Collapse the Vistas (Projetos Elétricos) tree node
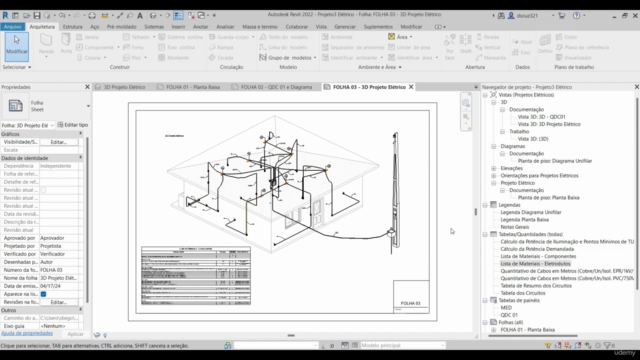The width and height of the screenshot is (640, 360). pyautogui.click(x=485, y=95)
